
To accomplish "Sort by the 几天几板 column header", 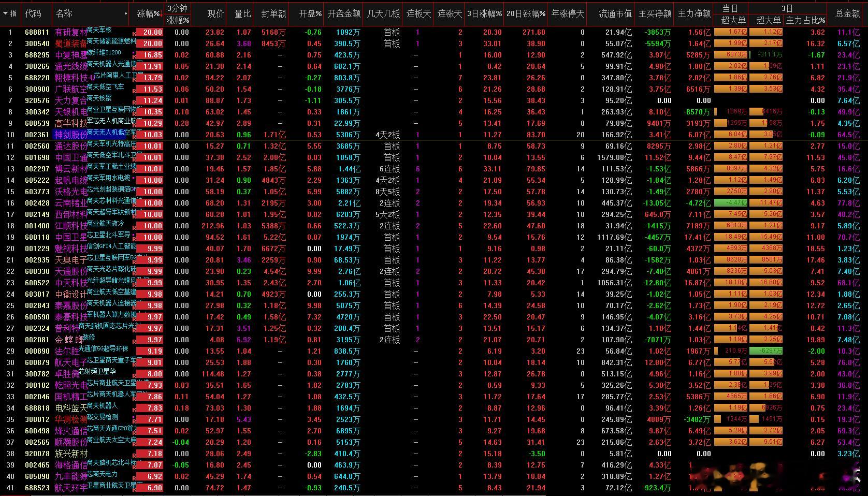I will [x=383, y=14].
